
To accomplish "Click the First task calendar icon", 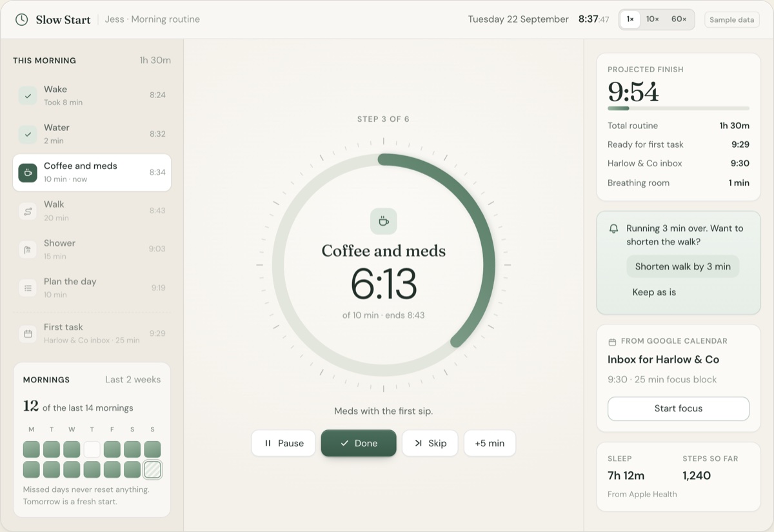I will click(28, 333).
